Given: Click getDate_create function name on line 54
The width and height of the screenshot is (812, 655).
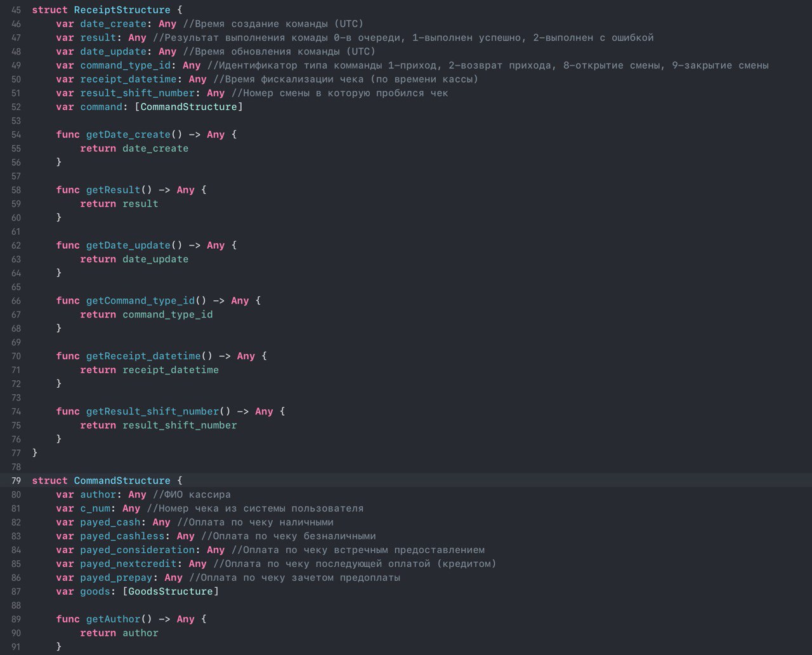Looking at the screenshot, I should [x=128, y=135].
